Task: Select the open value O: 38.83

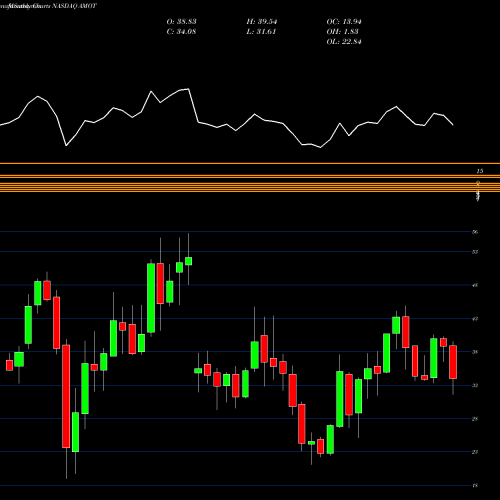Action: (x=181, y=21)
